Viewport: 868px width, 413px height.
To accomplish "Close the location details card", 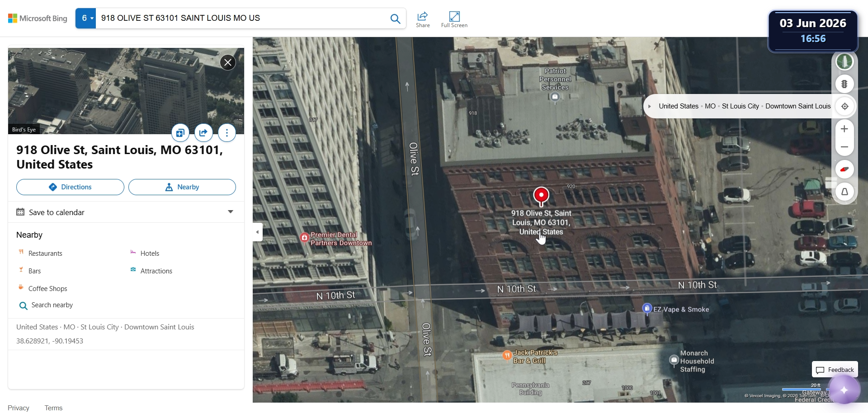I will [228, 62].
